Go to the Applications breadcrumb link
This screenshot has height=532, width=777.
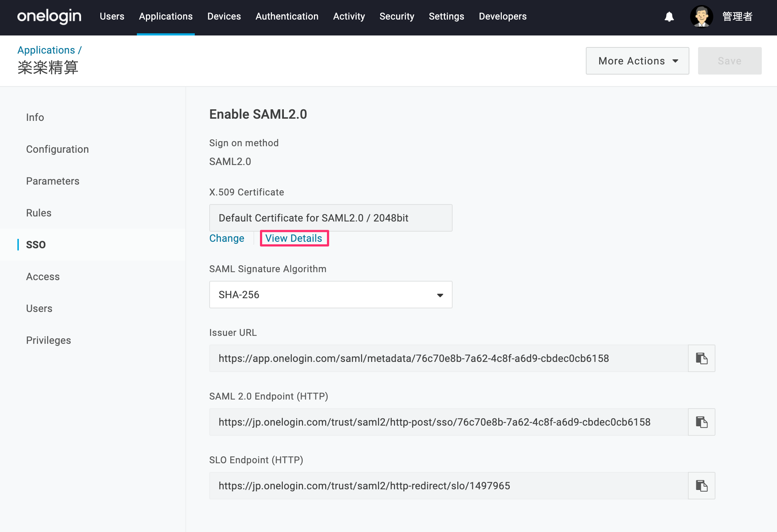[46, 50]
